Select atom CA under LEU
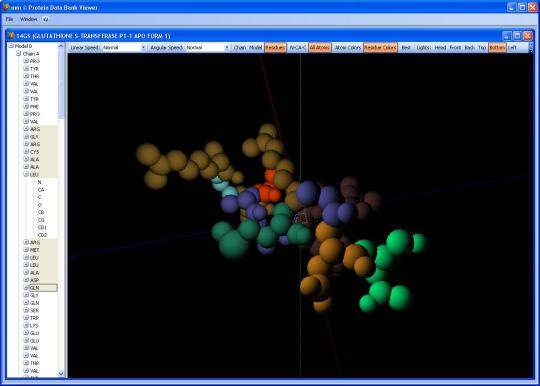 click(41, 190)
